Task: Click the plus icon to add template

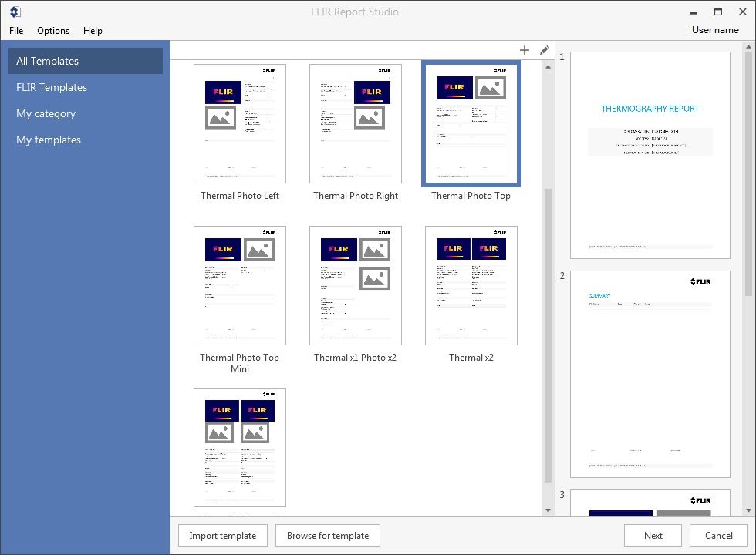Action: (x=525, y=50)
